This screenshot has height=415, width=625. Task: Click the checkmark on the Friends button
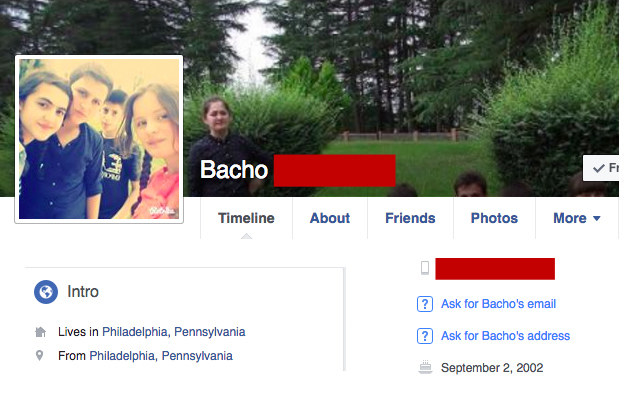point(599,168)
